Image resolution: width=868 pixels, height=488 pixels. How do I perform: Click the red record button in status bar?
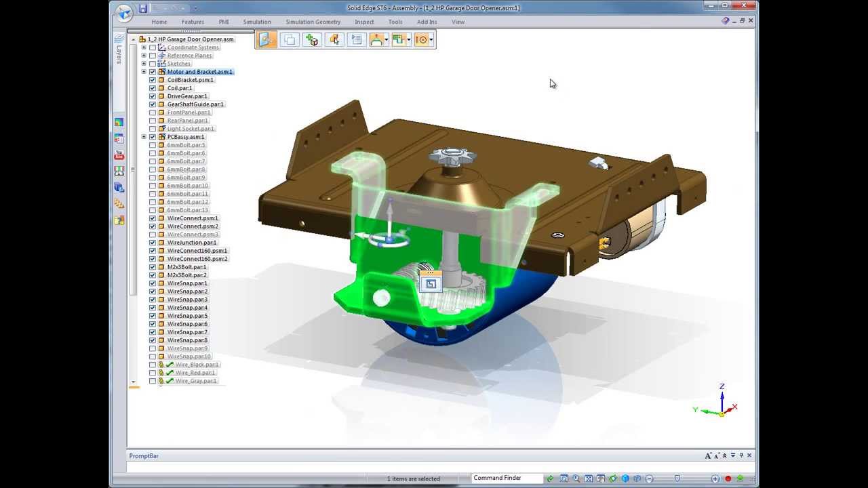coord(728,479)
